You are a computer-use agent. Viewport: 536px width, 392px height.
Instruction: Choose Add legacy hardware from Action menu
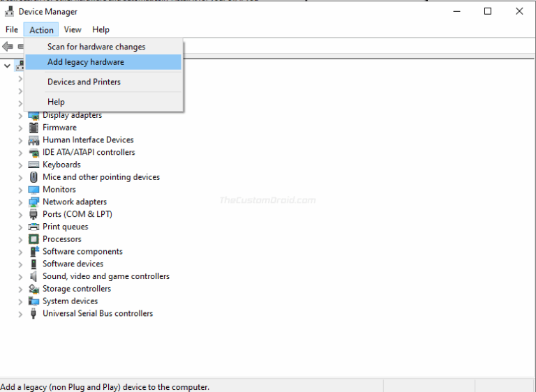pyautogui.click(x=86, y=62)
